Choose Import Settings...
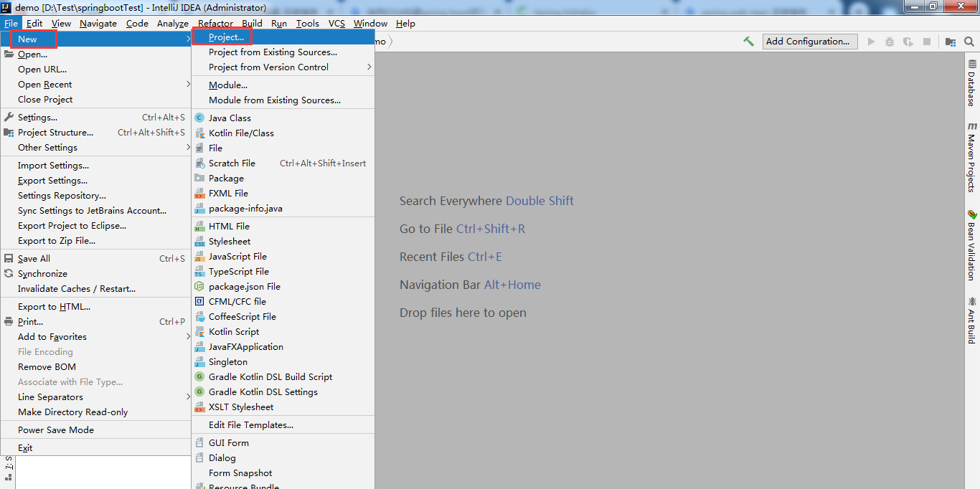Screen dimensions: 980x489 (95, 165)
